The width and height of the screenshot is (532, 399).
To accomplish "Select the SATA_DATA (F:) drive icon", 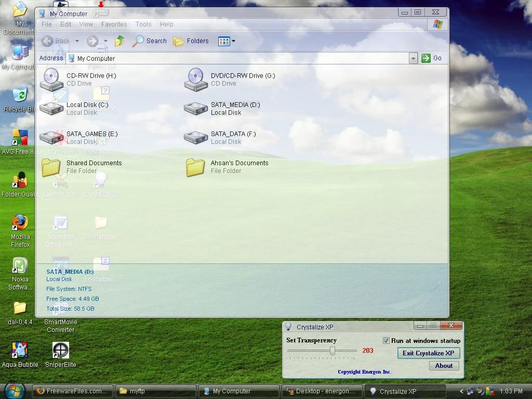I will (x=195, y=138).
